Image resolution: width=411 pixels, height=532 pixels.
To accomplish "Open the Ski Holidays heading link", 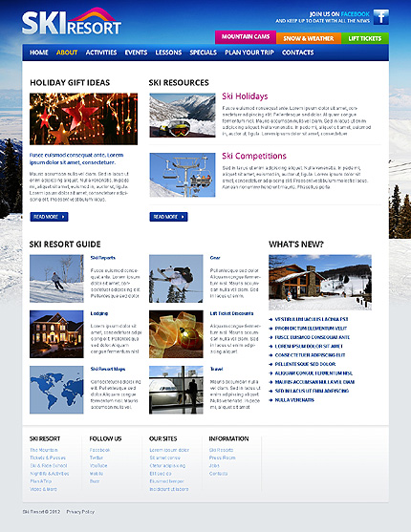I will [x=245, y=96].
